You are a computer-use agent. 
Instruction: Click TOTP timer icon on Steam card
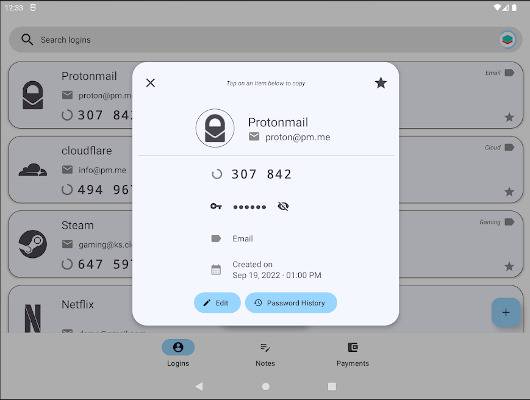click(x=67, y=264)
